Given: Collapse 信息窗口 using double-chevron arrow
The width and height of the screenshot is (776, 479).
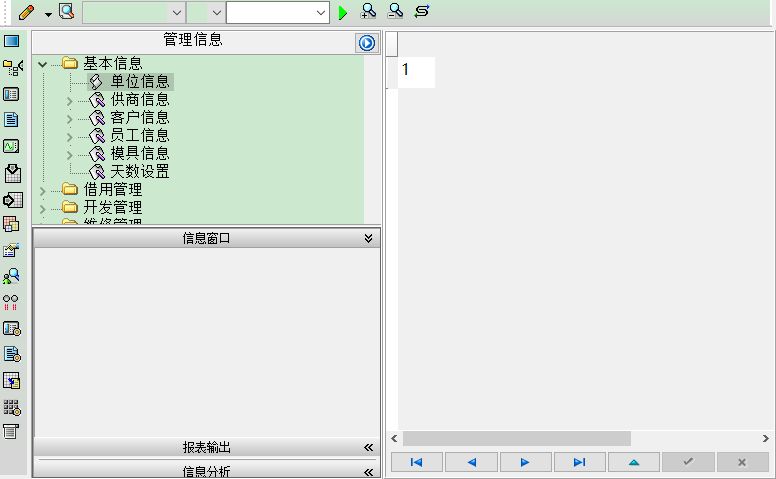Looking at the screenshot, I should 368,239.
